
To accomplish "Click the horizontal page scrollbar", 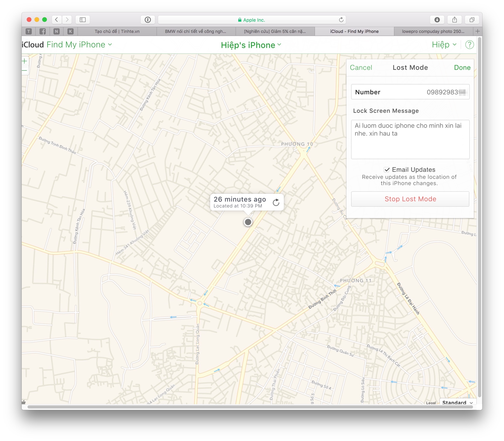I will pos(250,407).
